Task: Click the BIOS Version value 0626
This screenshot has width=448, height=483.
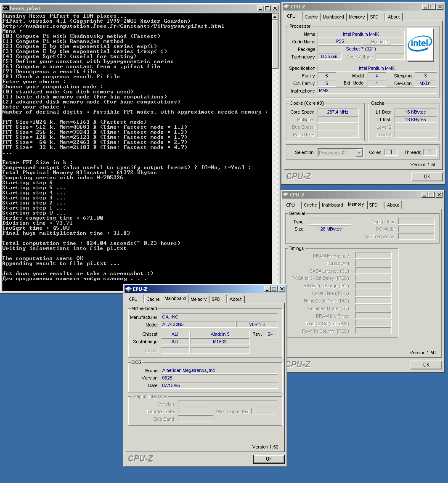Action: coord(219,378)
